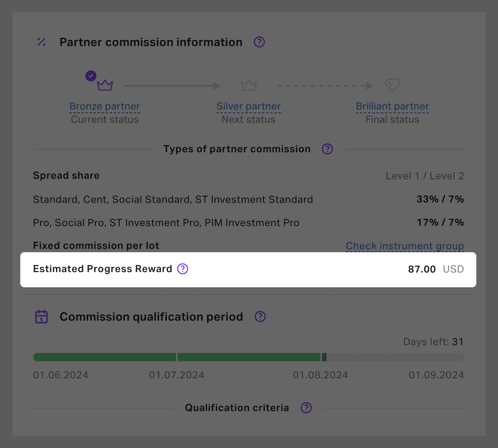Image resolution: width=498 pixels, height=448 pixels.
Task: Click the purple checkmark badge on Bronze
Action: point(91,76)
